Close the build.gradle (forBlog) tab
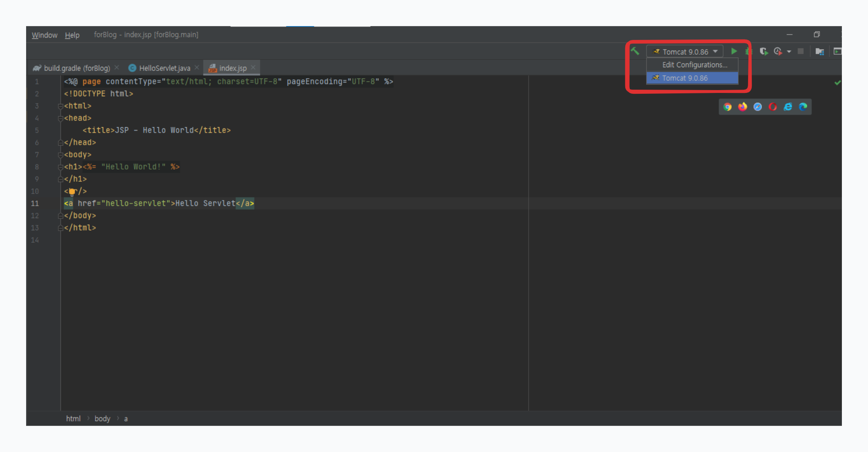The image size is (868, 452). [117, 68]
